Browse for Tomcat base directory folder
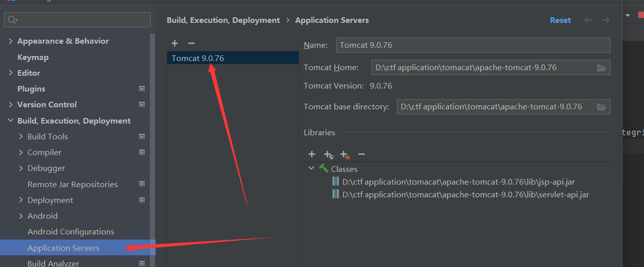644x267 pixels. pyautogui.click(x=601, y=107)
